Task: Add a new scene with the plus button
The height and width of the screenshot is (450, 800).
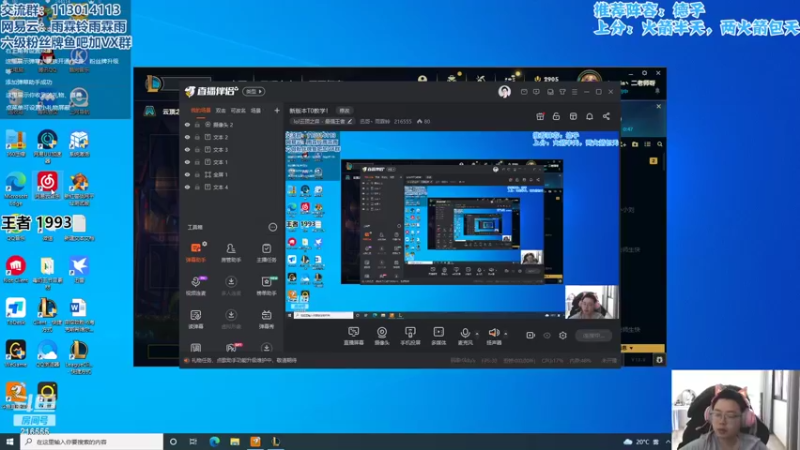Action: (277, 110)
